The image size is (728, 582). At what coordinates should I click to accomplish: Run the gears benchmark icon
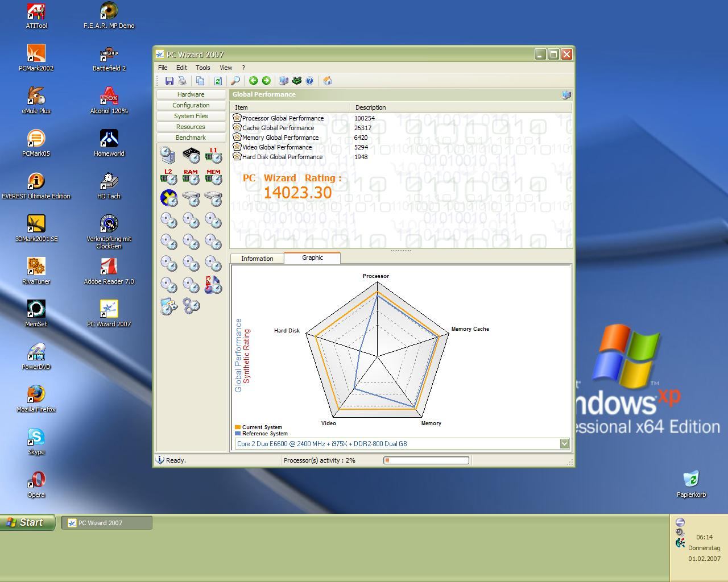click(x=191, y=306)
